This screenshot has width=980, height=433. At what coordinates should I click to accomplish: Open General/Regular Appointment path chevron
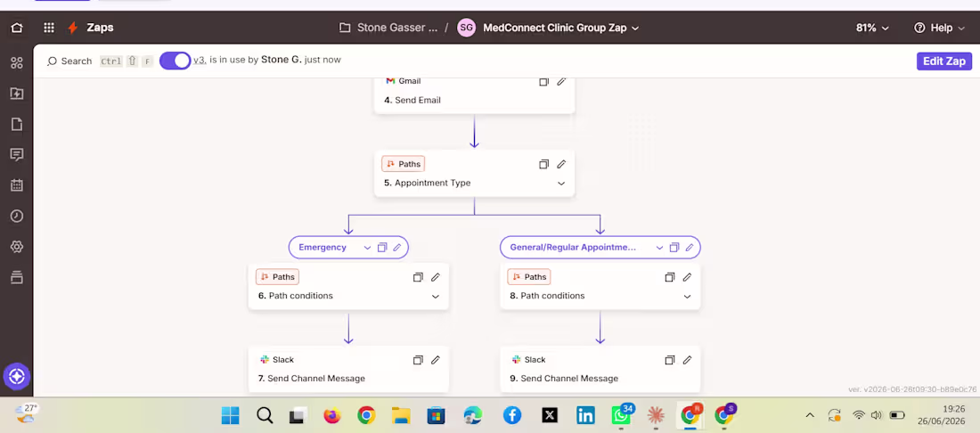(x=659, y=248)
